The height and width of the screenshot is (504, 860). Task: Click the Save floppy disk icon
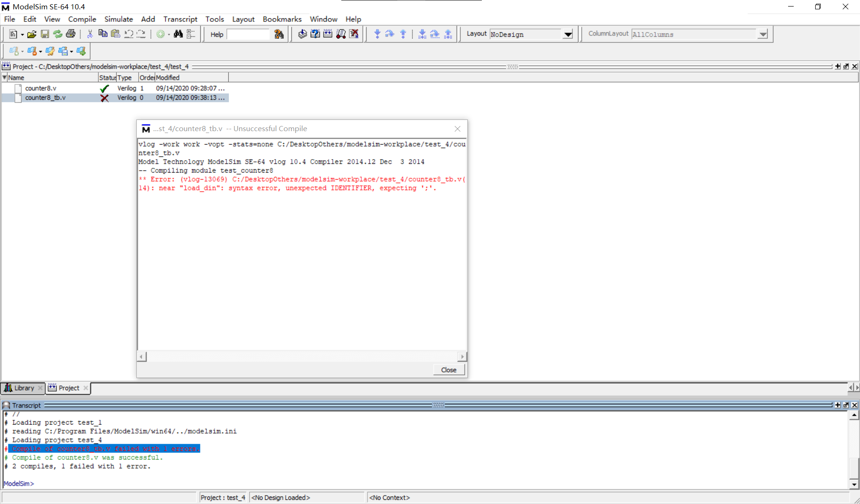pyautogui.click(x=45, y=34)
